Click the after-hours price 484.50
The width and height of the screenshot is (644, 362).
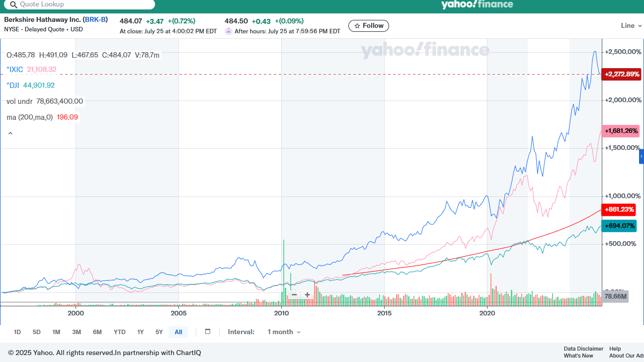[x=236, y=21]
